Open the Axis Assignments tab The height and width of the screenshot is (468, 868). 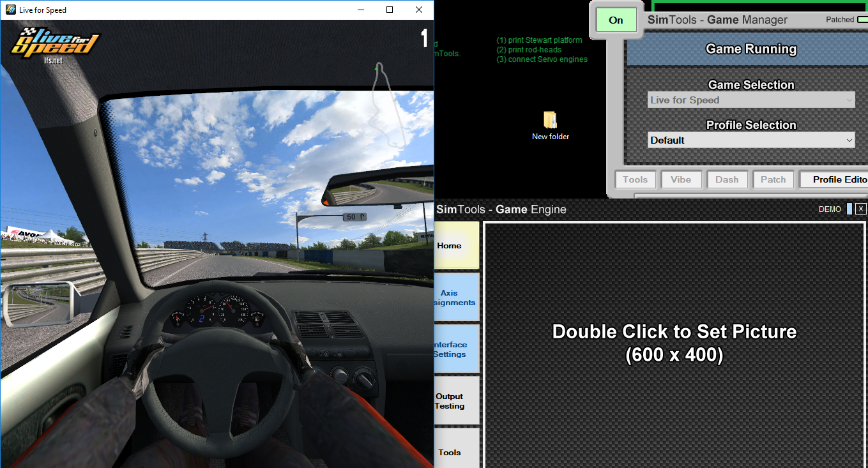coord(456,298)
